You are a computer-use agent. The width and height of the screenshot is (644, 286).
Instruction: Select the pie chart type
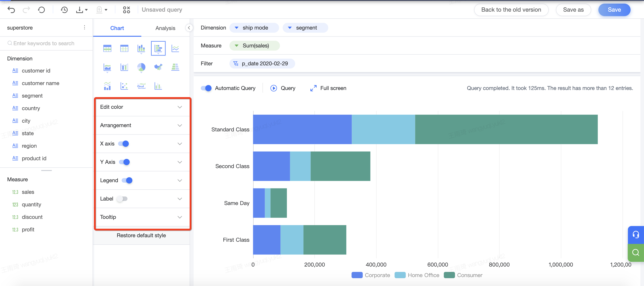(x=141, y=67)
